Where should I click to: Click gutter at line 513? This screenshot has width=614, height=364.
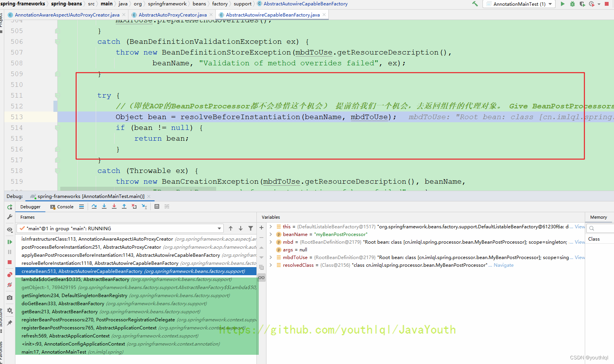coord(31,117)
